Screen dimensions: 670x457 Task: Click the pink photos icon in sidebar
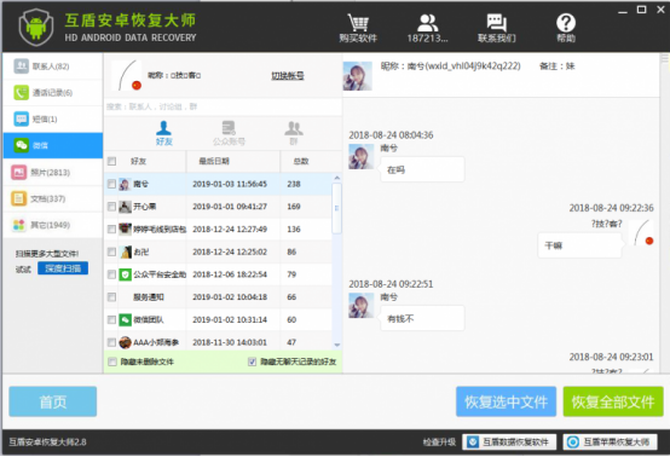coord(19,172)
